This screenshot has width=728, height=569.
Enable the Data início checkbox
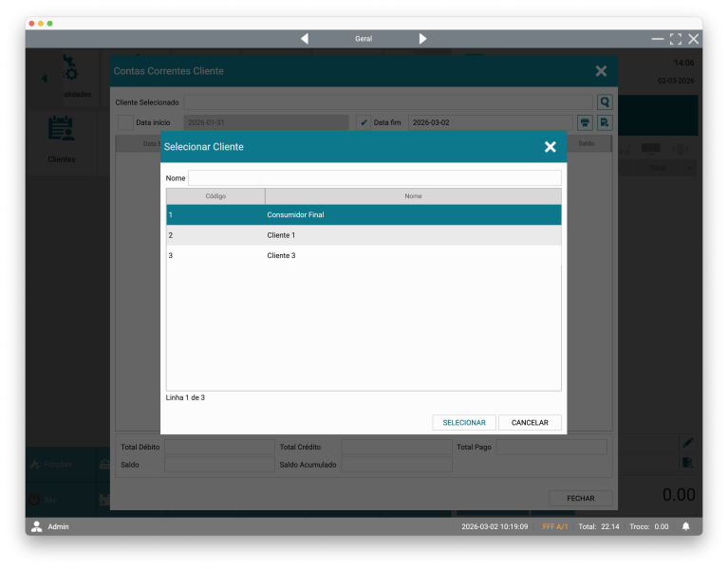pyautogui.click(x=125, y=122)
